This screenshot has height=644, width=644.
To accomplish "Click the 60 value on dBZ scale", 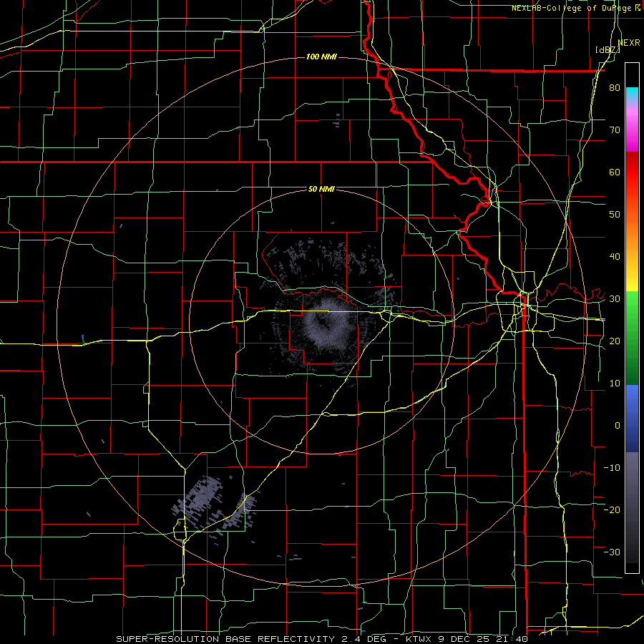I will pos(615,172).
